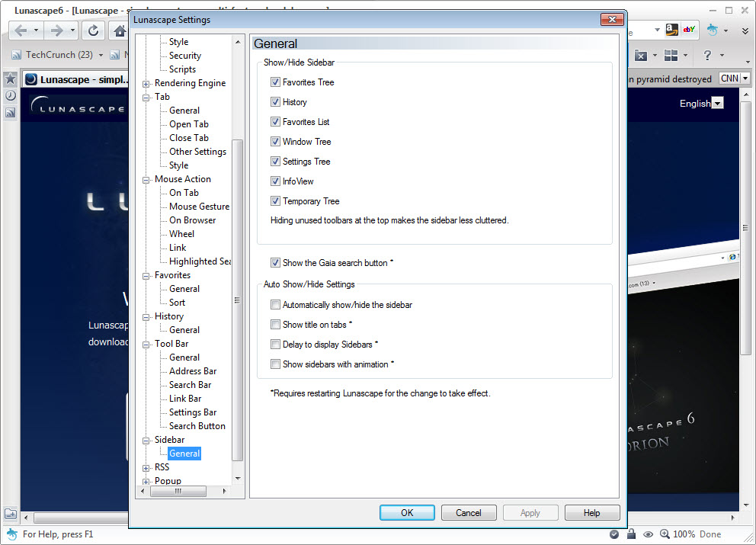Reload the page in the Lunascape browser
Viewport: 756px width, 545px height.
(93, 30)
